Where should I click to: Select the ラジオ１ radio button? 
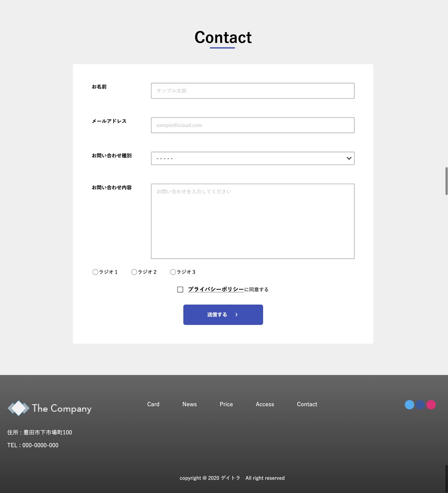95,272
